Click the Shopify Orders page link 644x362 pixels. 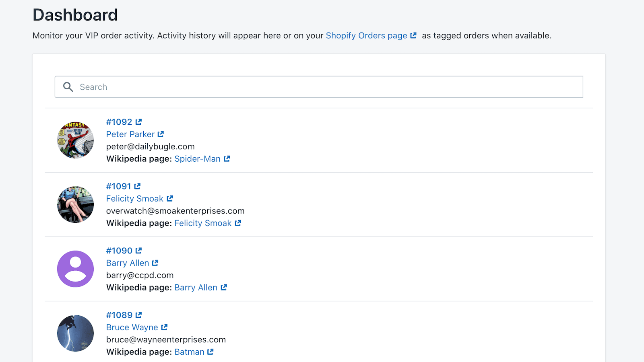click(366, 35)
